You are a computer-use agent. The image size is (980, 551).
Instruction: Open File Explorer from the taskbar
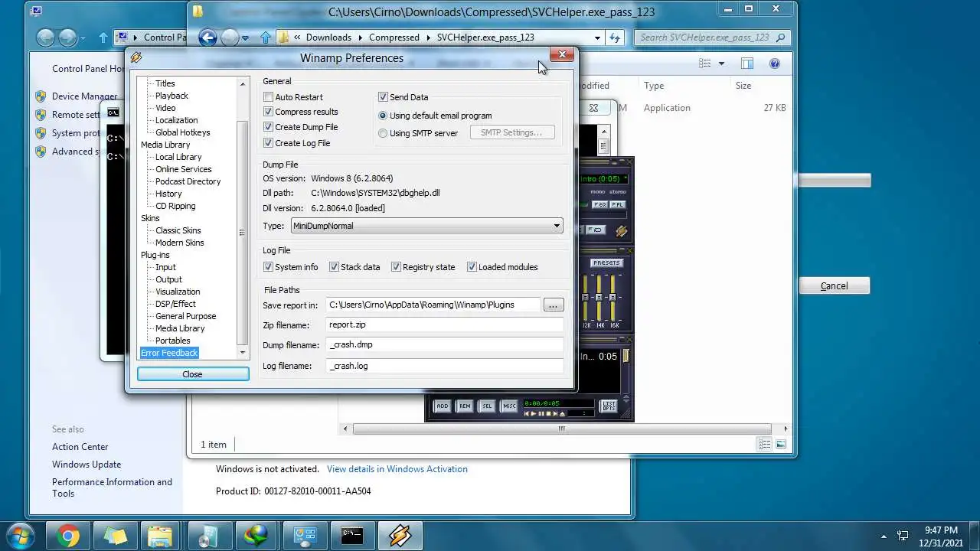pyautogui.click(x=161, y=536)
